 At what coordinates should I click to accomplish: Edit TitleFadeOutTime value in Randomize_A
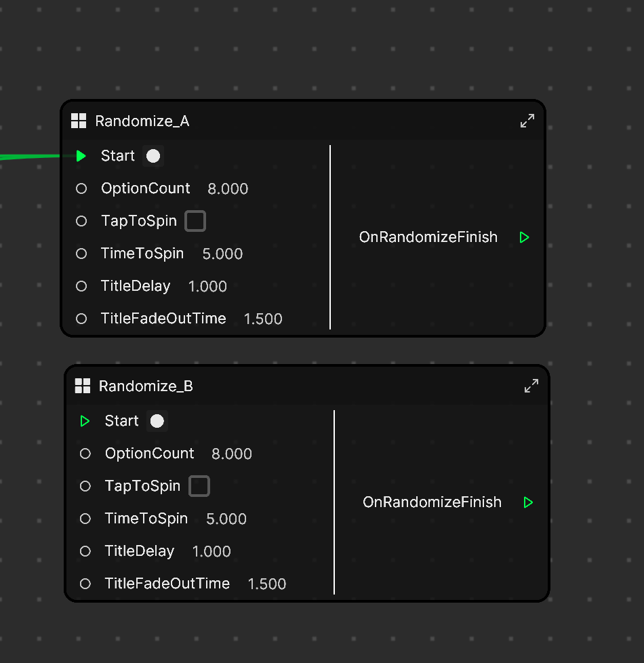pos(263,319)
